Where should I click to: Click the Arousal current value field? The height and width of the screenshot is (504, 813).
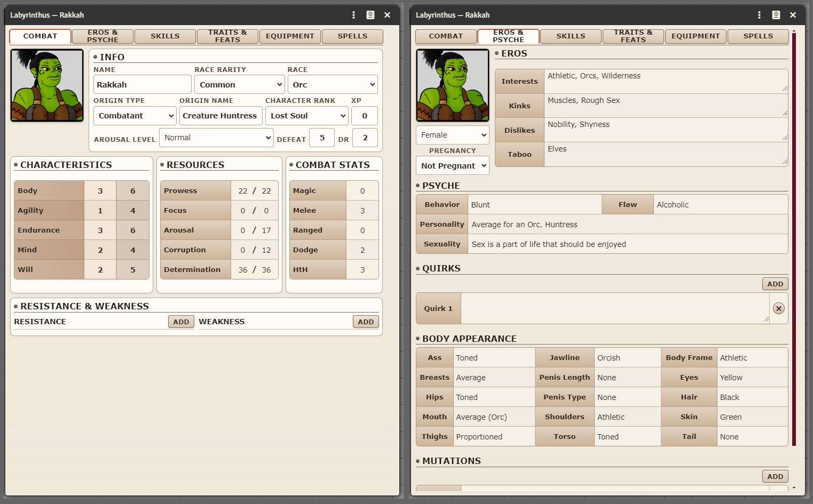point(243,230)
